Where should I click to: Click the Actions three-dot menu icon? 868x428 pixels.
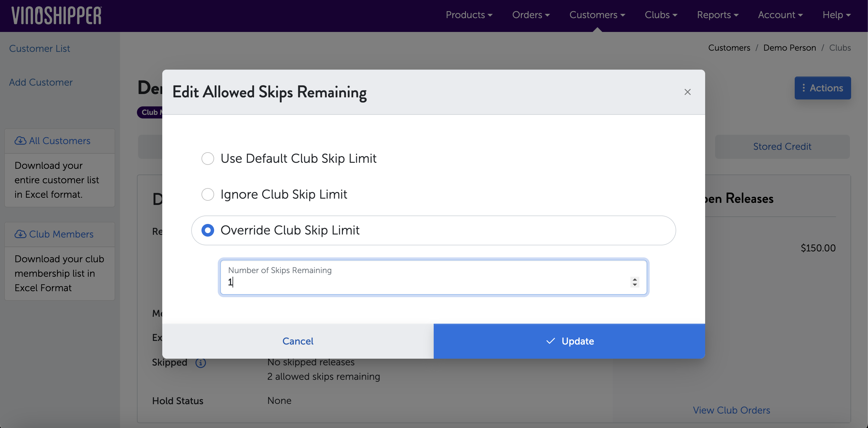(x=804, y=88)
